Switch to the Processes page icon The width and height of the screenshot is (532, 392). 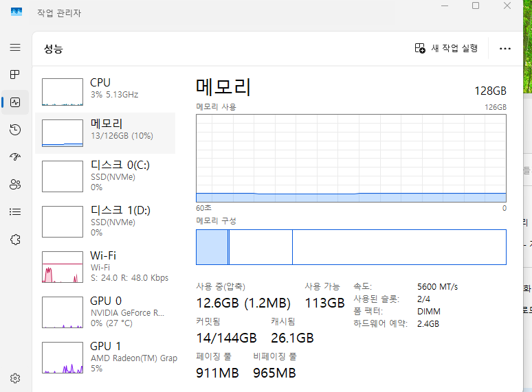tap(15, 74)
